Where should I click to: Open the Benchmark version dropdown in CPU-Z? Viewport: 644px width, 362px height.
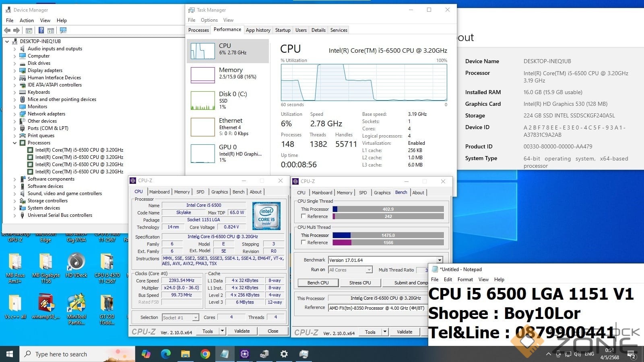440,260
